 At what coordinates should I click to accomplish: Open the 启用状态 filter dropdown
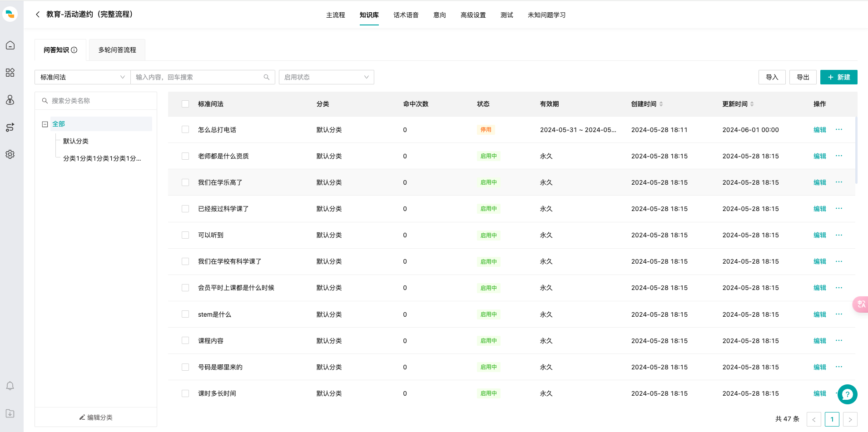point(327,77)
